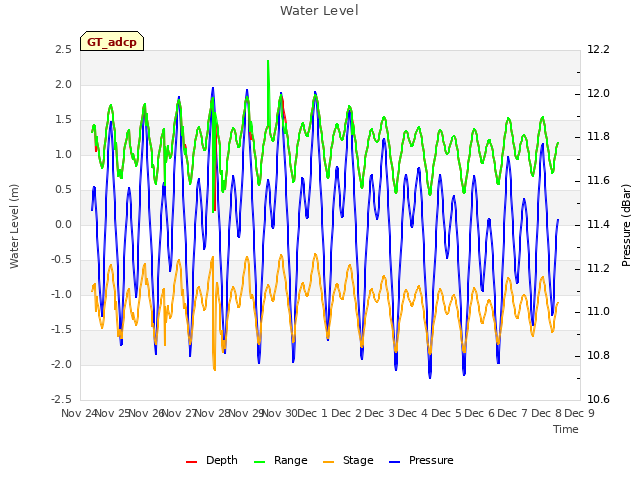Image resolution: width=640 pixels, height=480 pixels.
Task: Click the green Range spike peak near Nov 29
Action: point(268,61)
